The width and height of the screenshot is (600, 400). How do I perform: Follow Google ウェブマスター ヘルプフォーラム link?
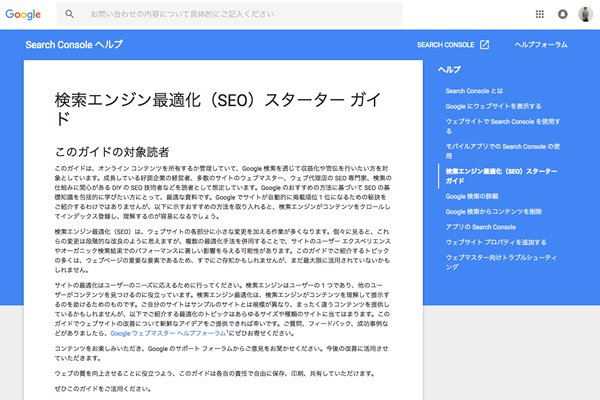coord(168,333)
